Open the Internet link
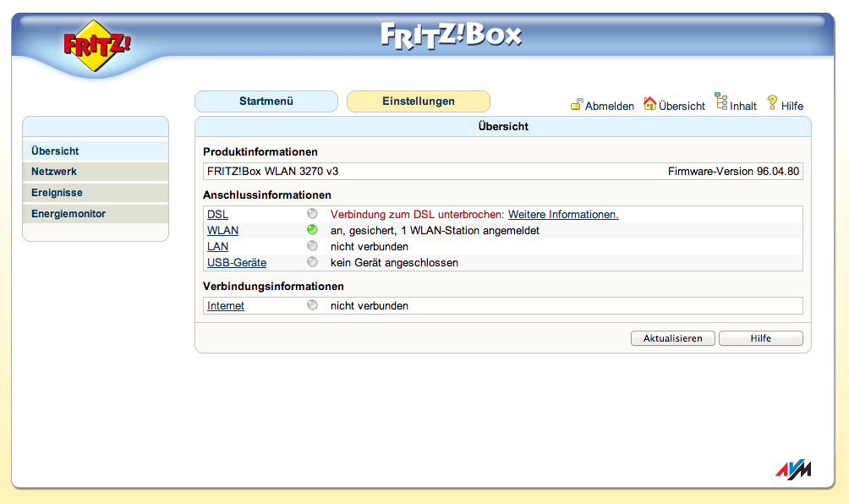Viewport: 849px width, 504px height. tap(225, 306)
